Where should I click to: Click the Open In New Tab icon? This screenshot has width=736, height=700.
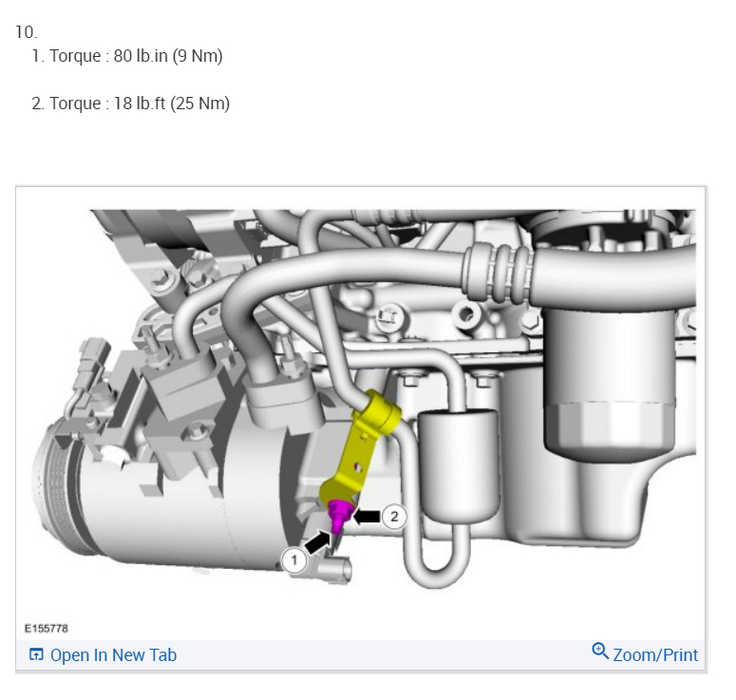(x=36, y=654)
